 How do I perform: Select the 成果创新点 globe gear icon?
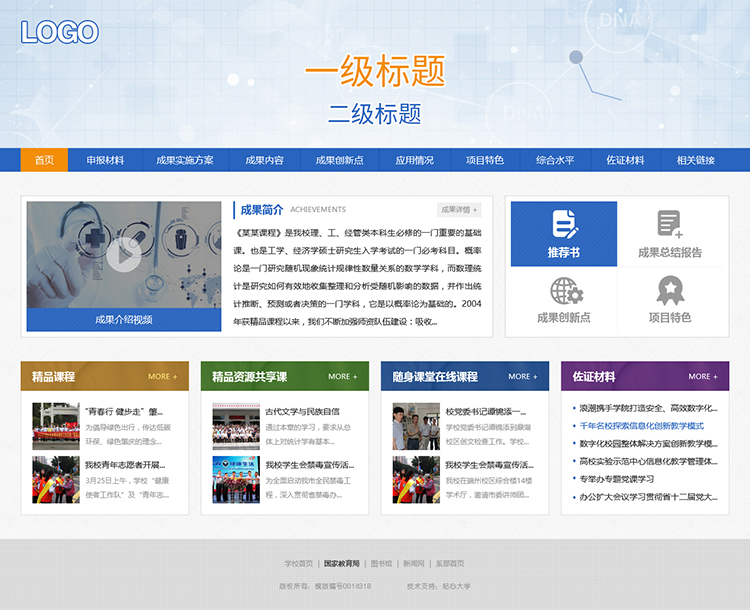point(564,291)
